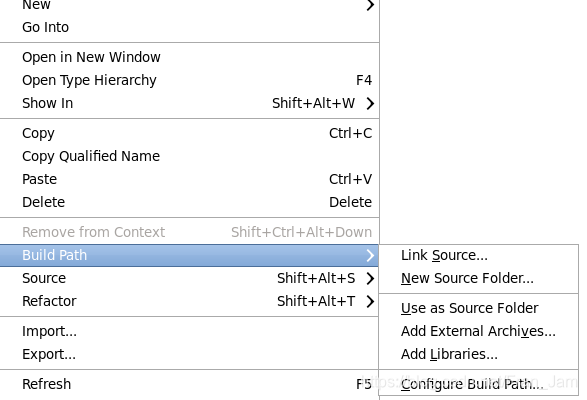
Task: Click Build Path menu item
Action: point(189,255)
